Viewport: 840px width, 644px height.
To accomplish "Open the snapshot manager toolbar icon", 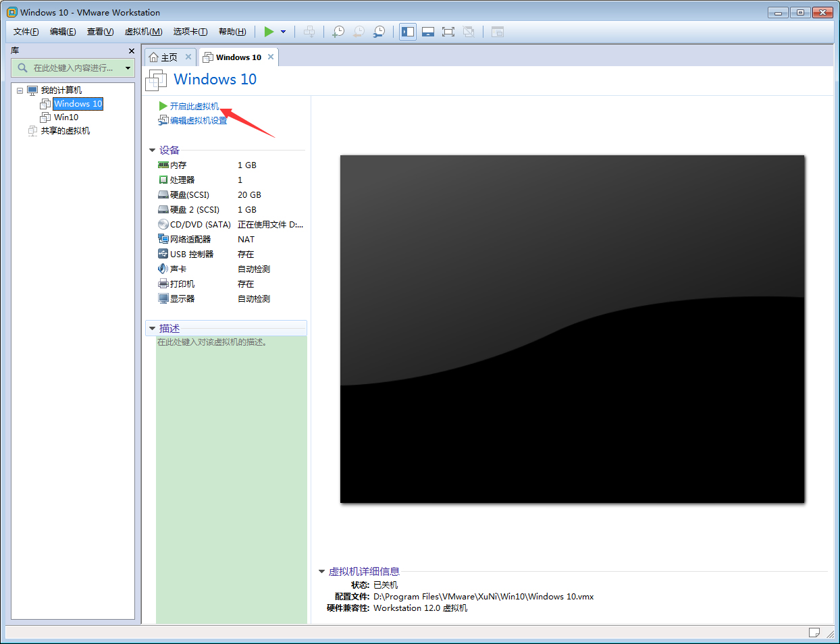I will [379, 31].
